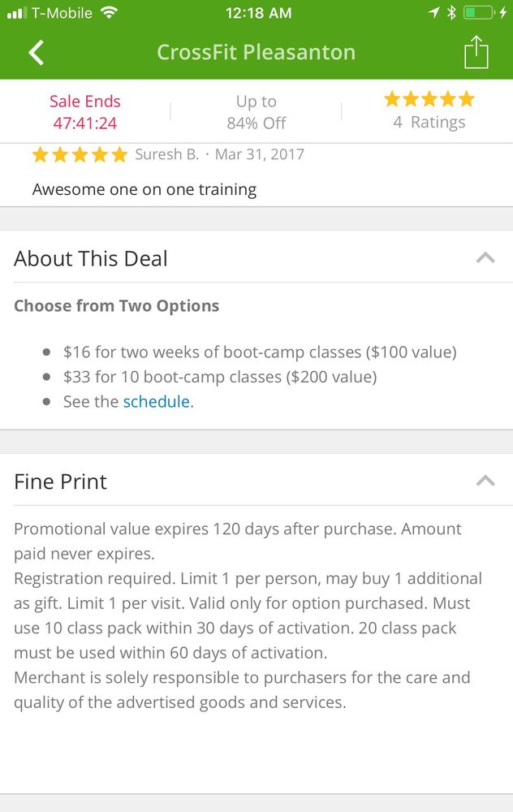Collapse the Fine Print section chevron

485,481
